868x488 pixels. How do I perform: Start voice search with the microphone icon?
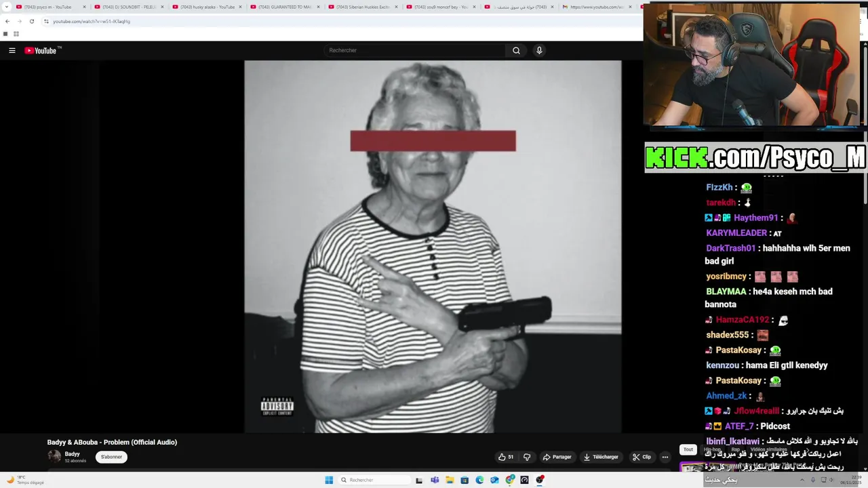[x=539, y=50]
